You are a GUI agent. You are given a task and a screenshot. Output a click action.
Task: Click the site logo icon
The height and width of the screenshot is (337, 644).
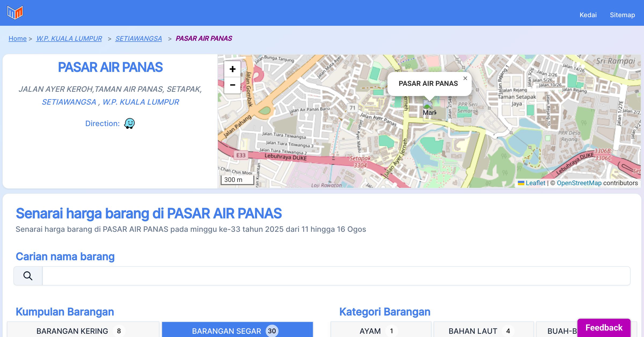pos(15,13)
